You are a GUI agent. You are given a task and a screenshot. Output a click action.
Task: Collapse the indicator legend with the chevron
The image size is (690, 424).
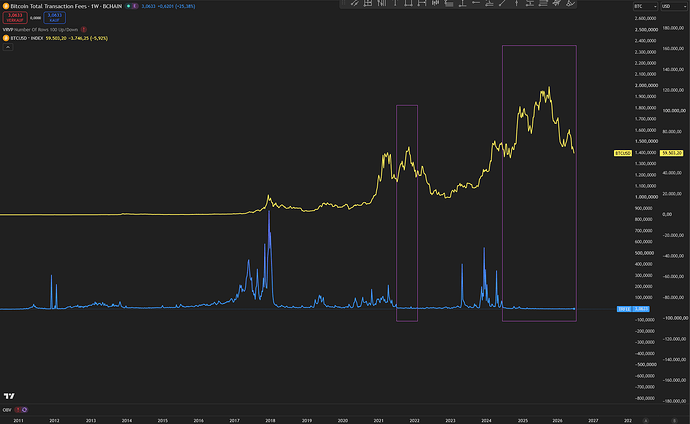[x=7, y=47]
